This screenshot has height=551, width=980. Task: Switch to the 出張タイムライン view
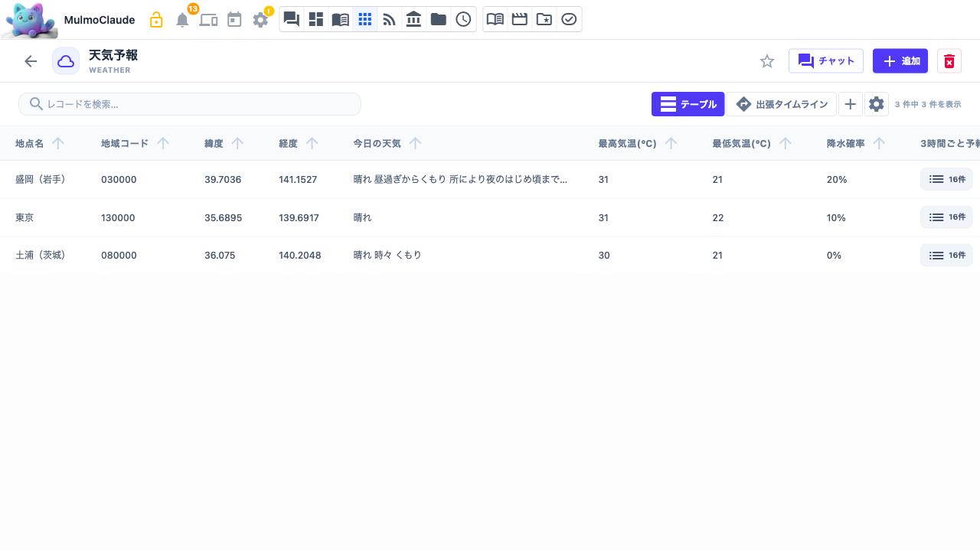pos(781,104)
